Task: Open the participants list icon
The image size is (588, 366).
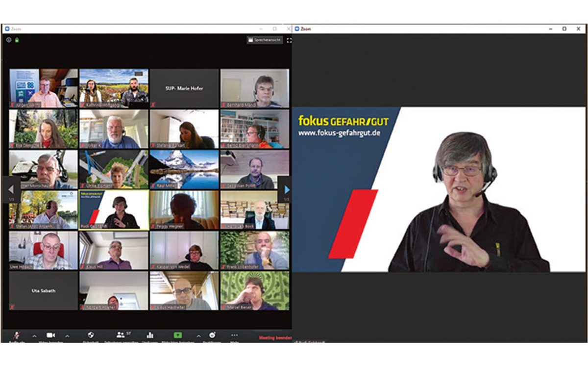Action: point(120,335)
